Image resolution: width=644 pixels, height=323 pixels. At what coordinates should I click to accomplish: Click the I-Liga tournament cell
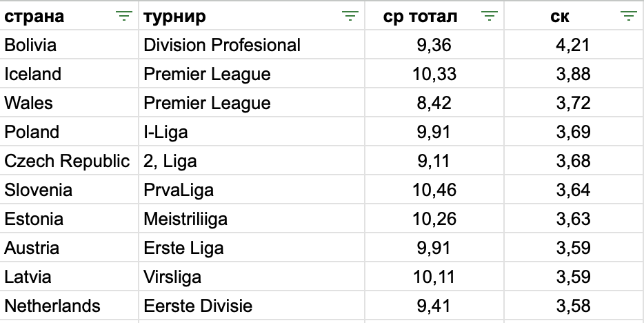(x=252, y=132)
